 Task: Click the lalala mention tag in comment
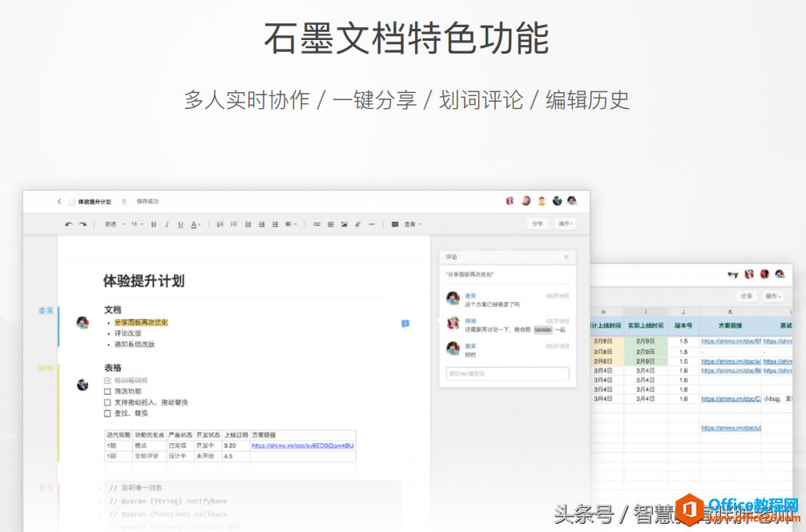point(542,329)
